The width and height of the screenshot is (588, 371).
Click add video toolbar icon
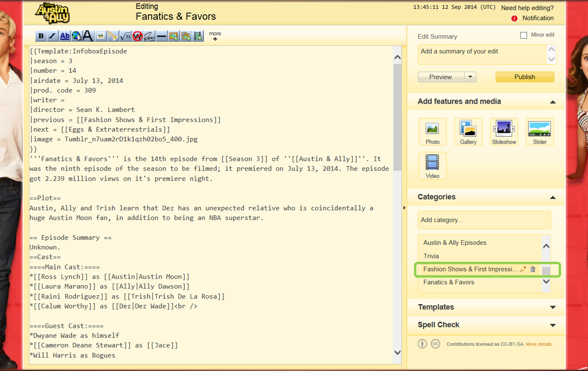tap(198, 36)
